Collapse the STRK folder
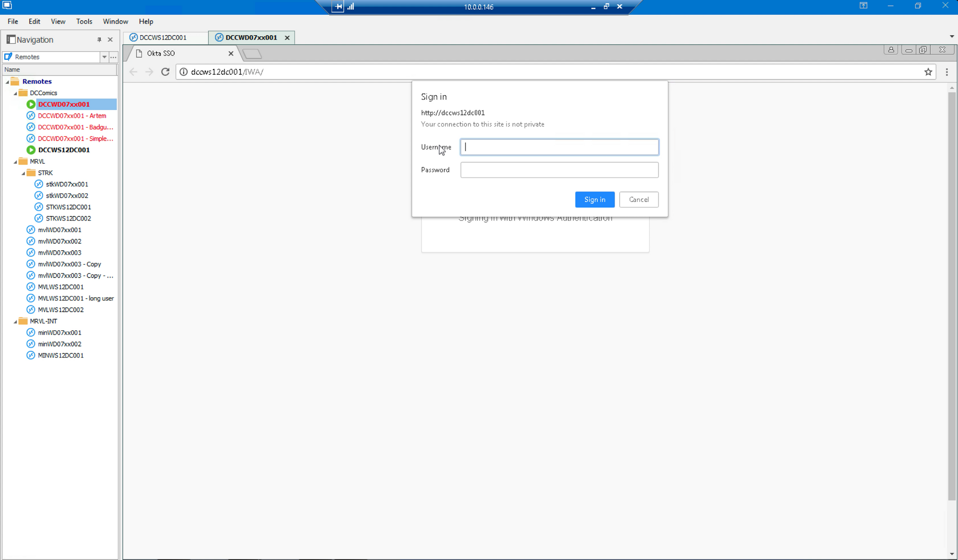 point(23,173)
